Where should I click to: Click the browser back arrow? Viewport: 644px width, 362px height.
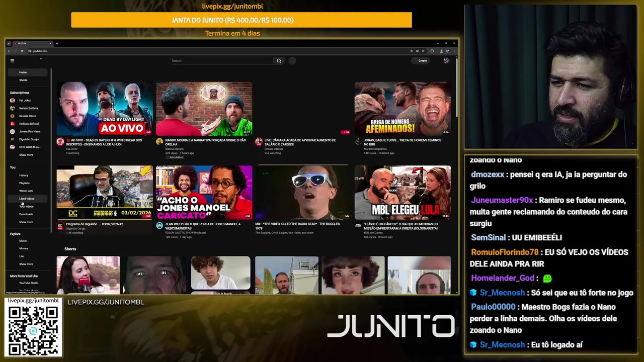(x=9, y=51)
